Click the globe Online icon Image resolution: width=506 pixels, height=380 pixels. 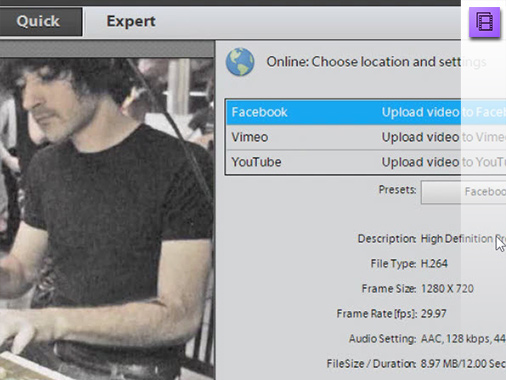click(240, 62)
